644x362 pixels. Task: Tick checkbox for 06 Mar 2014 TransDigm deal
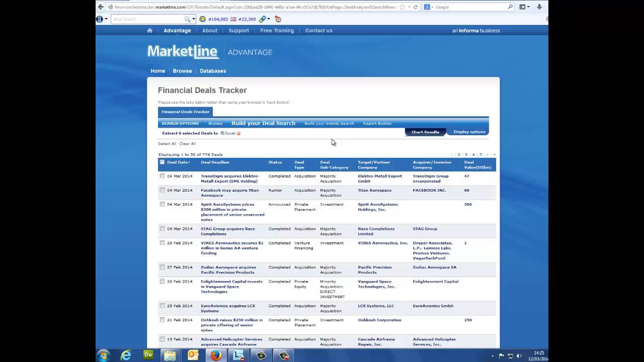(162, 176)
